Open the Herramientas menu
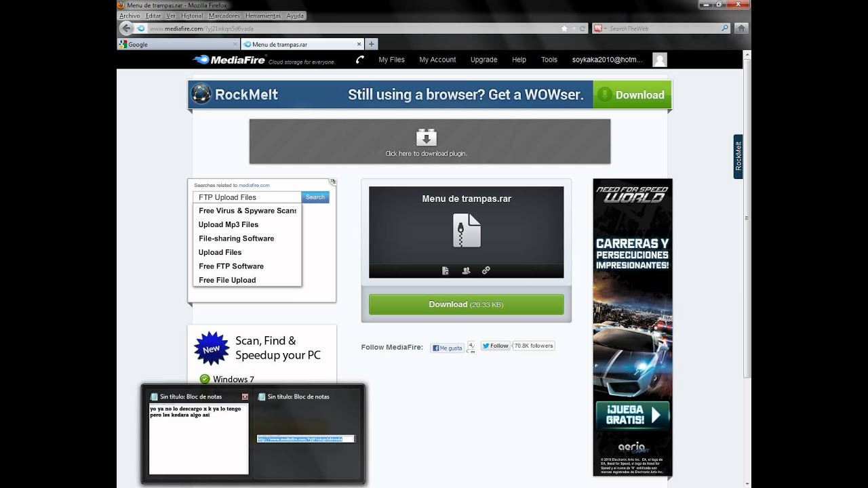The image size is (868, 488). pyautogui.click(x=263, y=16)
